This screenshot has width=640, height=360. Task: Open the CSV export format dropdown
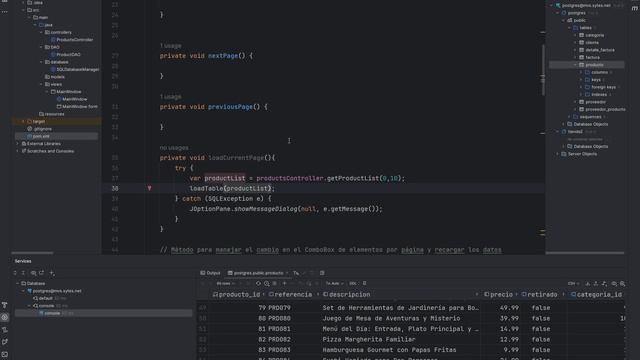[573, 283]
